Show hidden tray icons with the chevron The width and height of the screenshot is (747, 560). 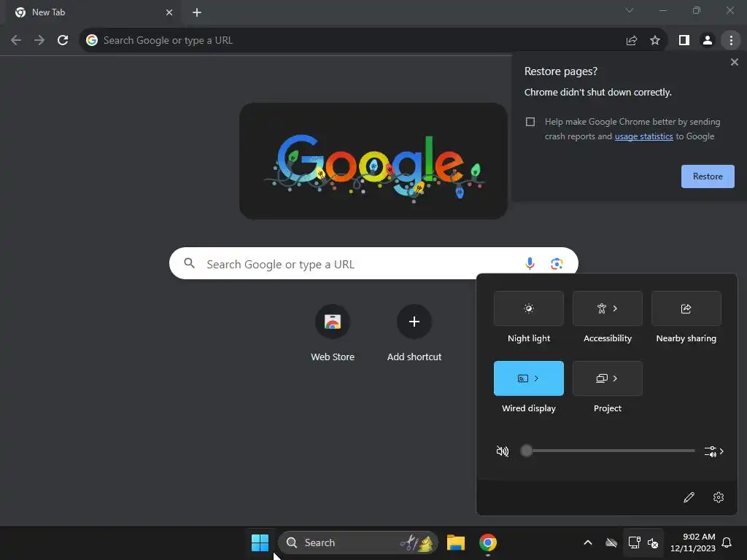pyautogui.click(x=588, y=542)
